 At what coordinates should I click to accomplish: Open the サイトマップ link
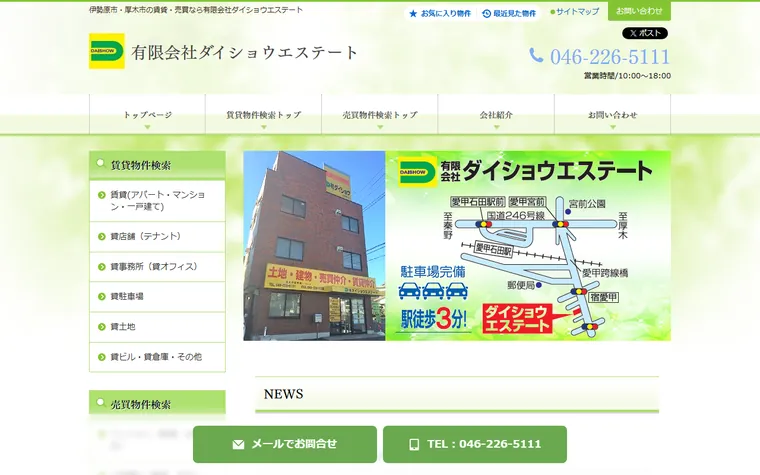click(x=577, y=12)
